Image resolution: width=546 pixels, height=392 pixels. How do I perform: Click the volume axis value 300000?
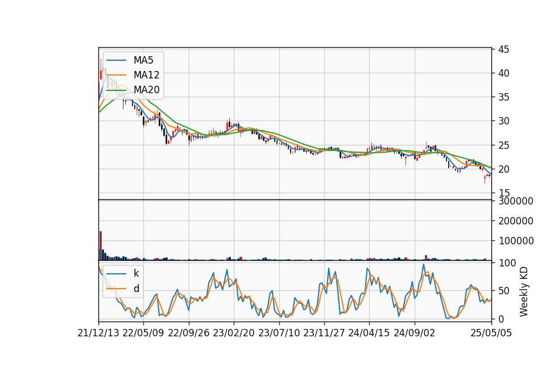tap(516, 201)
